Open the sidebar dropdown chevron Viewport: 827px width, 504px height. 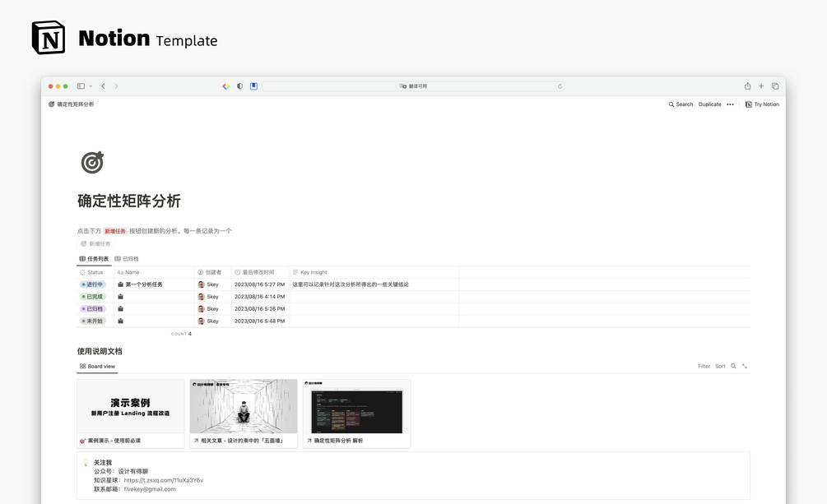coord(91,86)
